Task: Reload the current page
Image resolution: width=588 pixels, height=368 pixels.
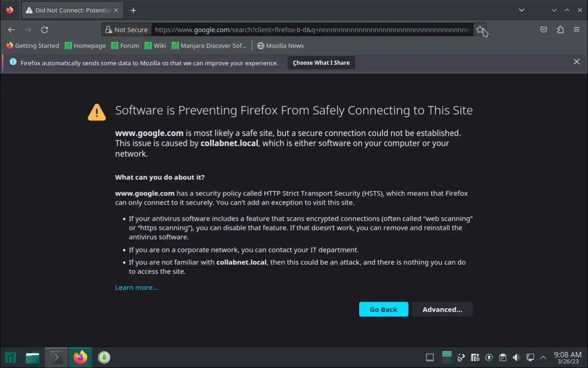Action: pos(45,29)
